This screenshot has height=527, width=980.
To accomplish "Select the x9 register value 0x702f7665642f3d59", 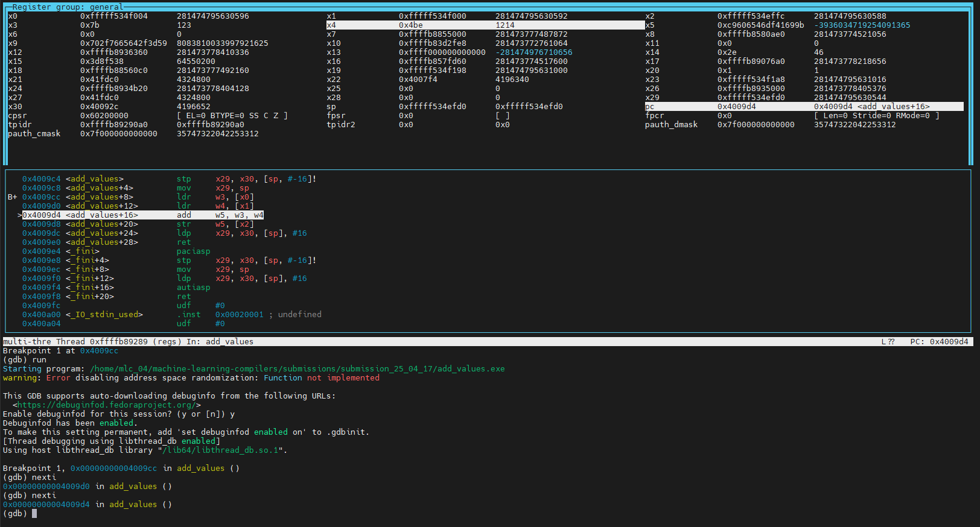I will [x=124, y=43].
